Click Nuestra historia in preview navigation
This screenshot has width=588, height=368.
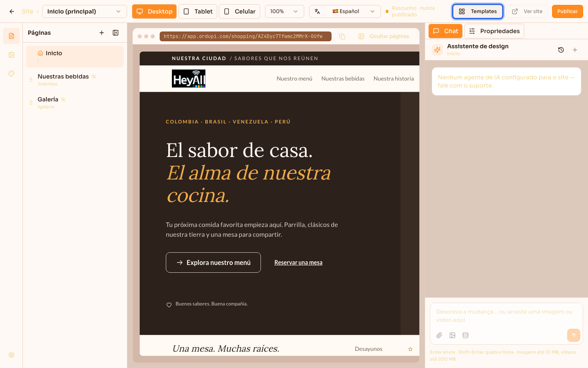click(x=394, y=79)
